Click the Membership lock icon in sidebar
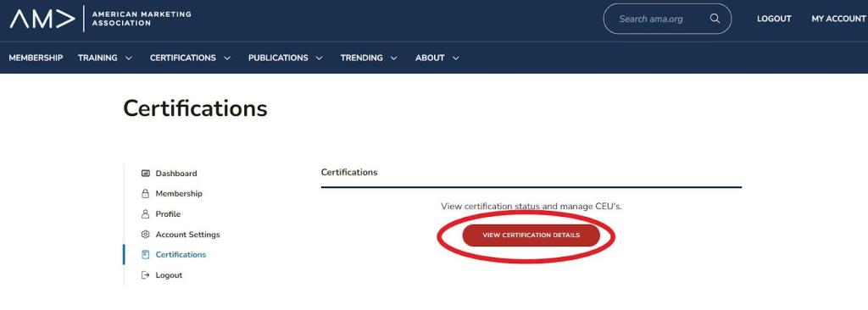868x310 pixels. pyautogui.click(x=146, y=194)
